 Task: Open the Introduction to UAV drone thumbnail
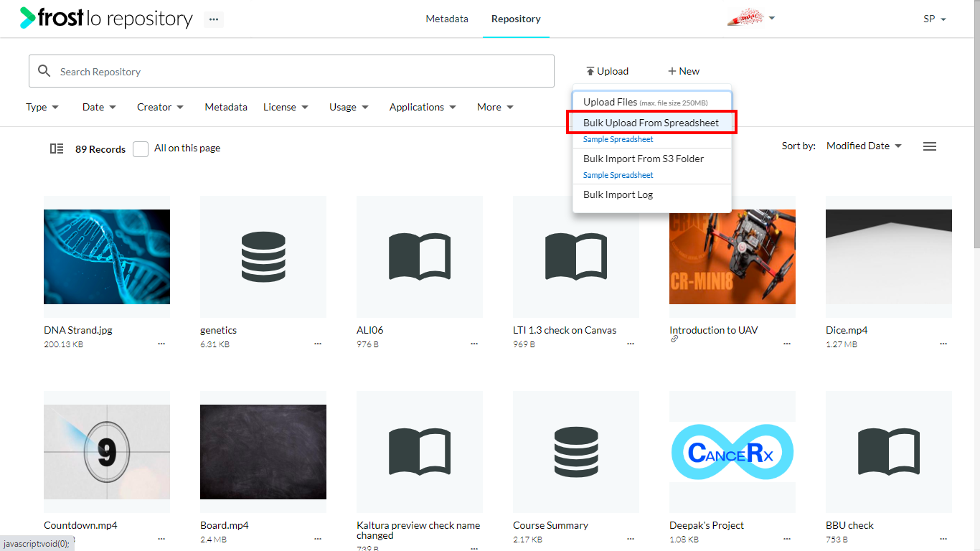click(x=732, y=257)
